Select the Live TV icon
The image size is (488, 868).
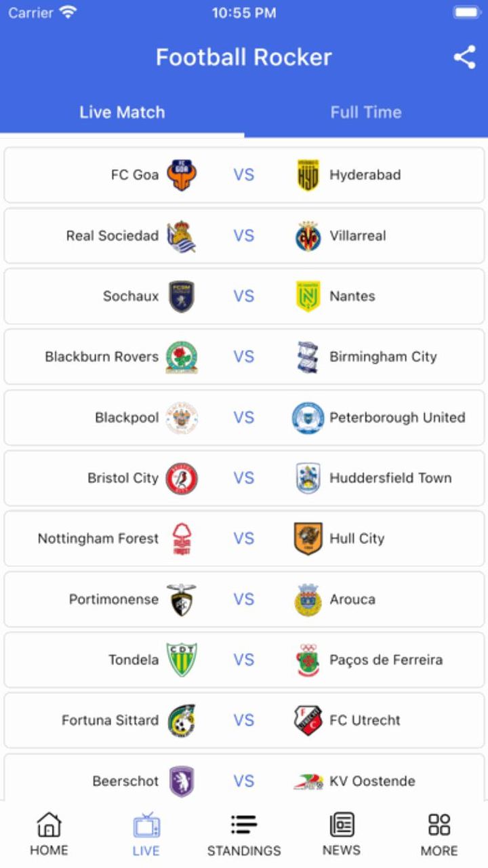tap(146, 825)
